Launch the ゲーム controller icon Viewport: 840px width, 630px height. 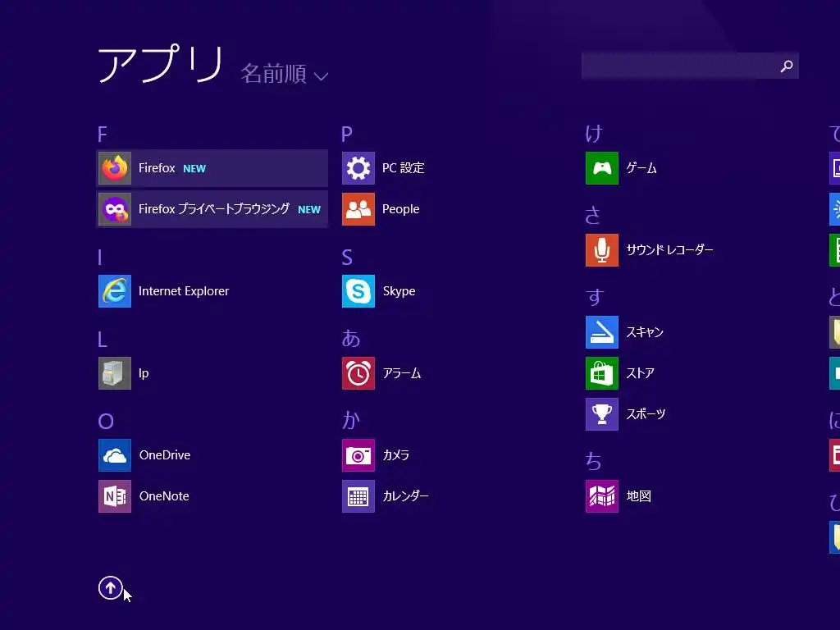[x=602, y=168]
